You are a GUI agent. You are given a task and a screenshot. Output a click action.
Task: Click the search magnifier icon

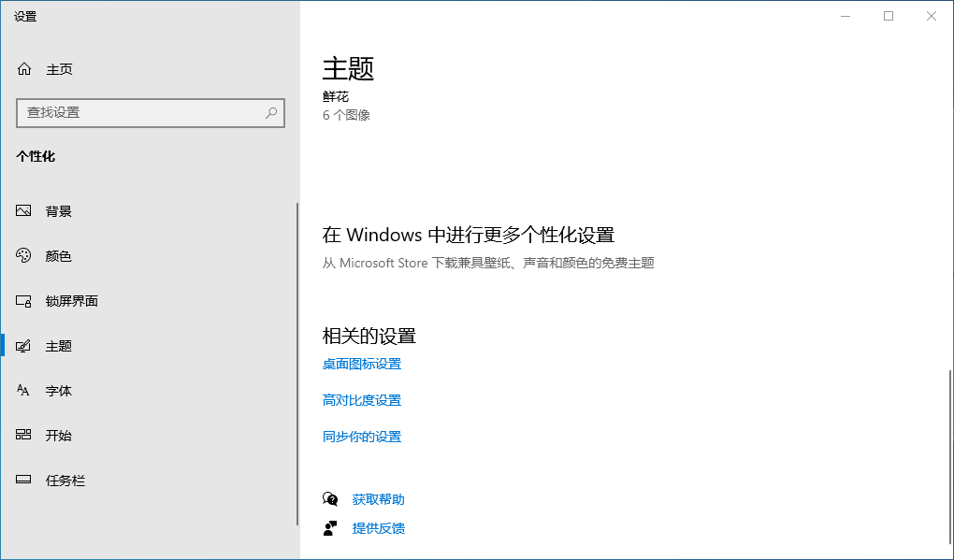[270, 112]
